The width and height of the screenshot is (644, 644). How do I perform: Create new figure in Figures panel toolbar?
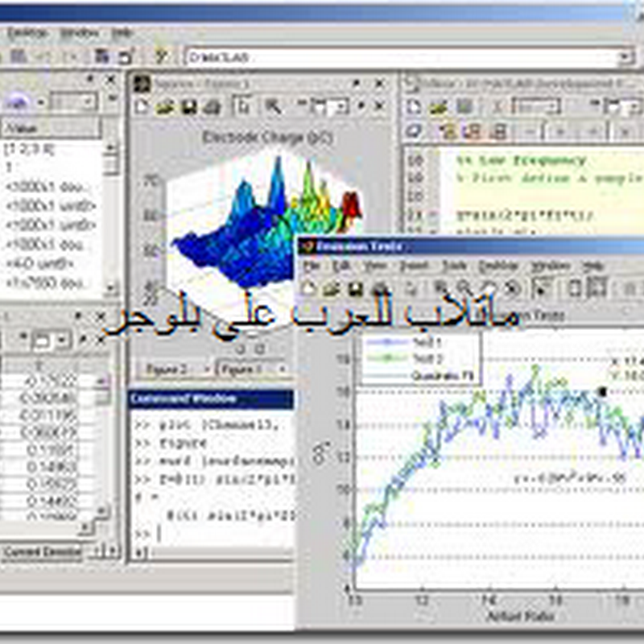tap(142, 107)
